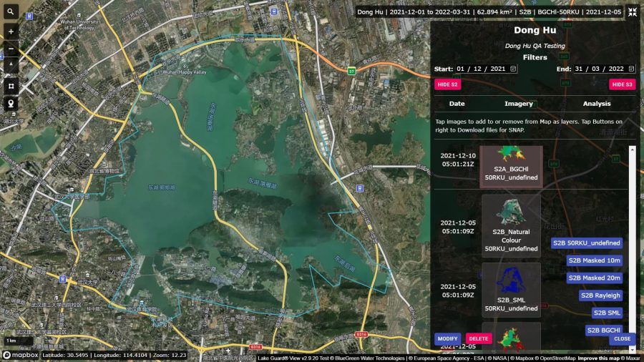Click the top info bar with Dong Hu details

tap(489, 12)
